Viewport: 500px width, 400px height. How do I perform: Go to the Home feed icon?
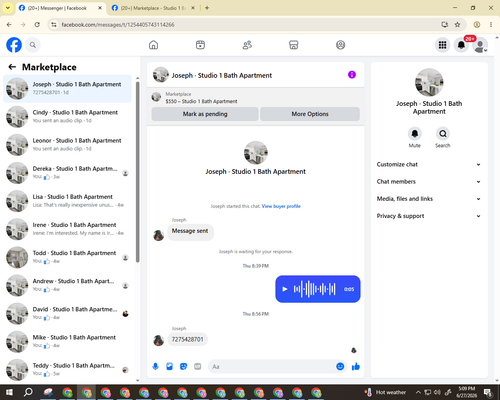[x=153, y=45]
